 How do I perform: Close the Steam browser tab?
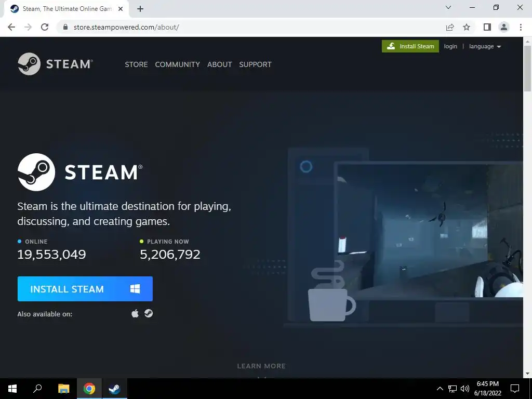click(121, 9)
